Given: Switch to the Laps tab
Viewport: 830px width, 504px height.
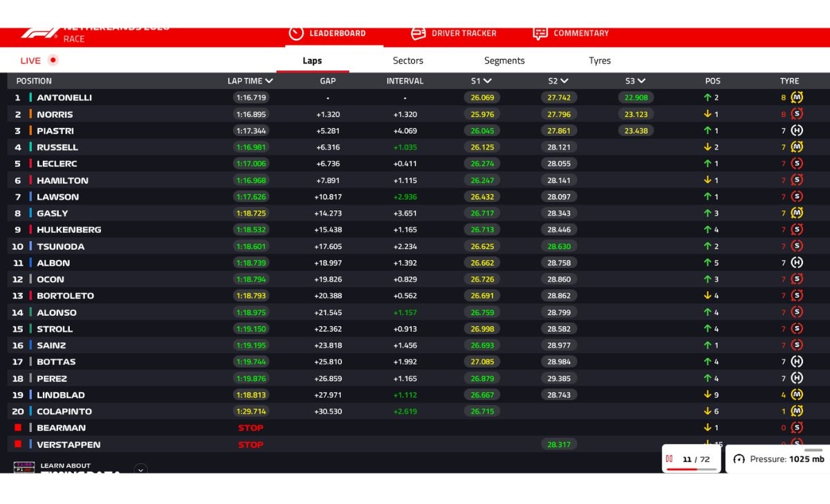Looking at the screenshot, I should [x=313, y=61].
